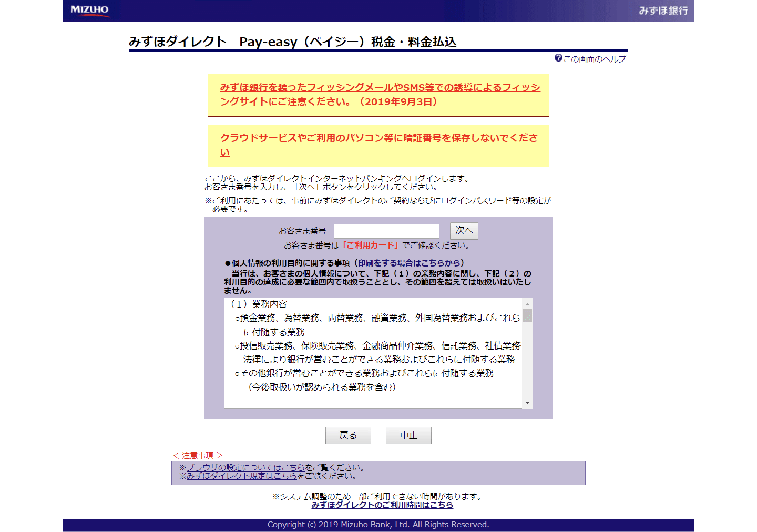Open the ブラウザの設定についてはこちら link
The height and width of the screenshot is (532, 757).
pyautogui.click(x=245, y=467)
